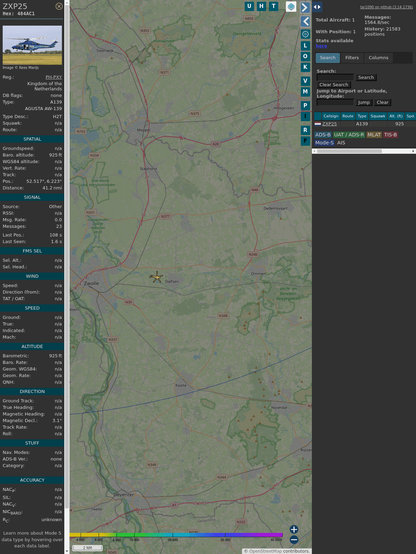The image size is (416, 554).
Task: Click the Clear Search button
Action: coord(334,84)
